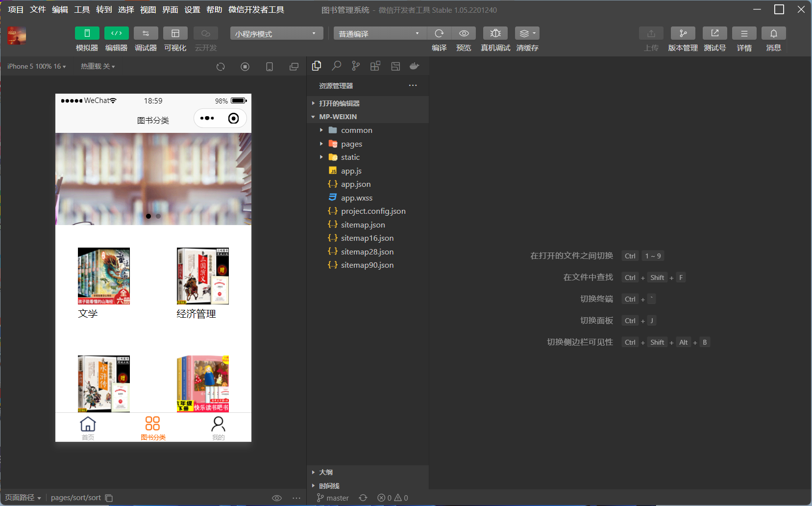The width and height of the screenshot is (812, 506).
Task: Detach the simulator window
Action: tap(294, 67)
